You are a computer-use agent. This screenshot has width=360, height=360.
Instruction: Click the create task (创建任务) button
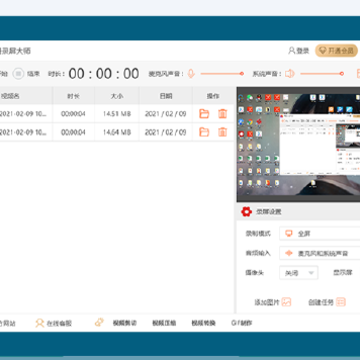(327, 302)
